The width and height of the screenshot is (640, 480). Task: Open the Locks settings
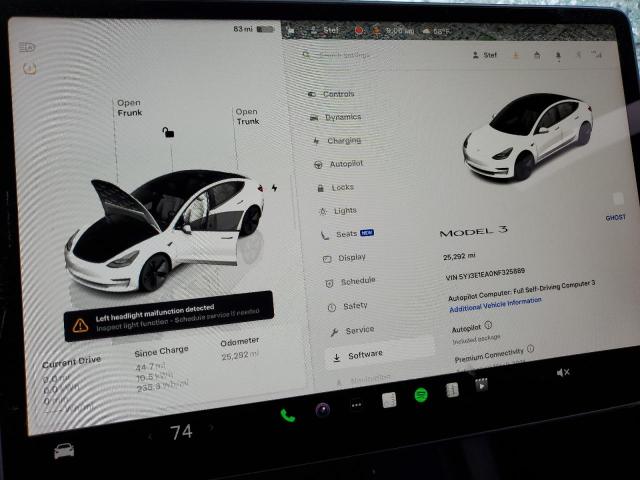click(x=336, y=187)
